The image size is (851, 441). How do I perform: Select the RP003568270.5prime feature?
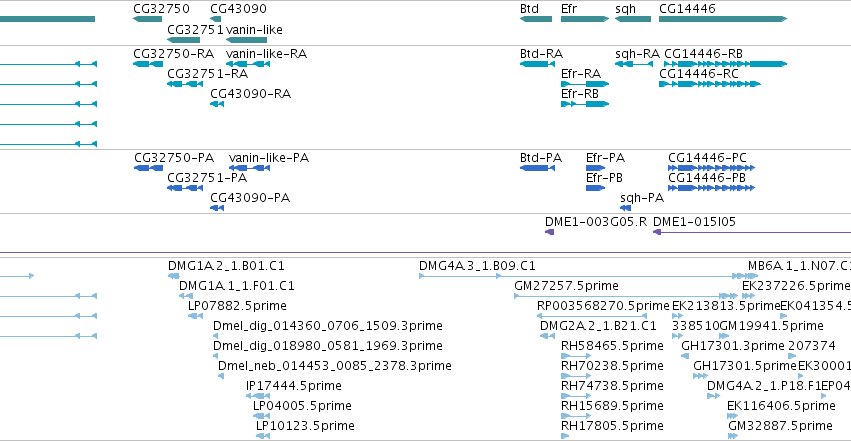[x=592, y=316]
